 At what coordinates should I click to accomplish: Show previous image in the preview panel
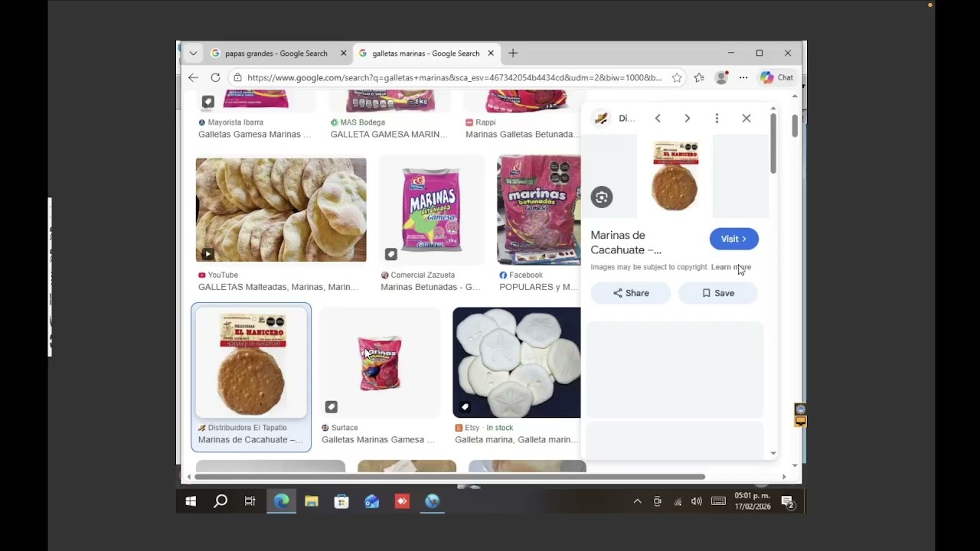(x=658, y=118)
